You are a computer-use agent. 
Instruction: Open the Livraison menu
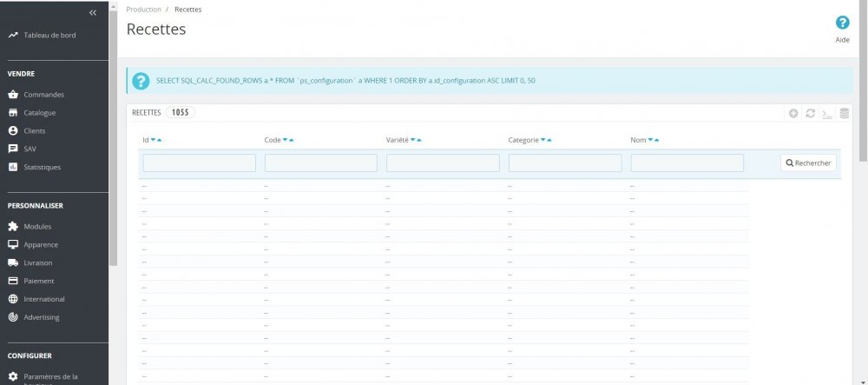[38, 262]
